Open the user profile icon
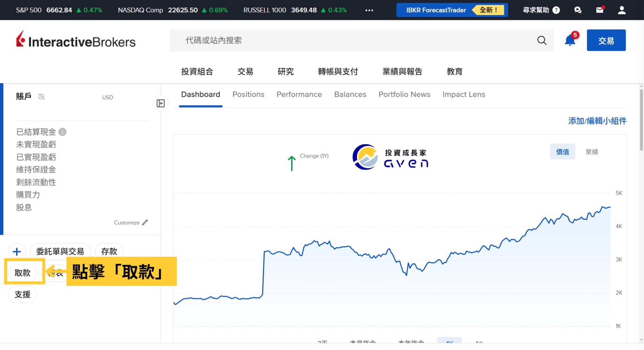The width and height of the screenshot is (644, 350). pos(622,10)
